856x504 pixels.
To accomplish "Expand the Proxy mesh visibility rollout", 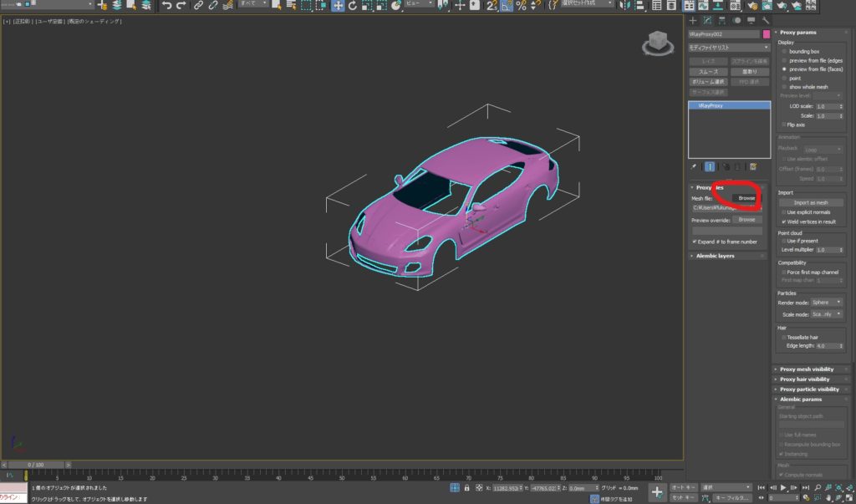I will pyautogui.click(x=806, y=369).
